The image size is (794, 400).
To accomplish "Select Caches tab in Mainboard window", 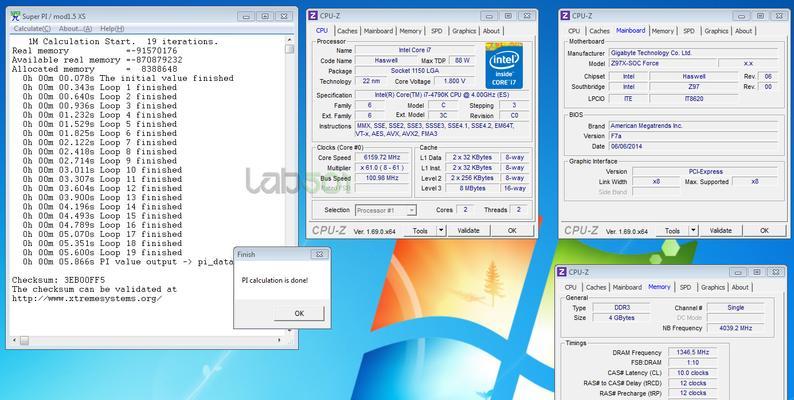I will point(600,31).
